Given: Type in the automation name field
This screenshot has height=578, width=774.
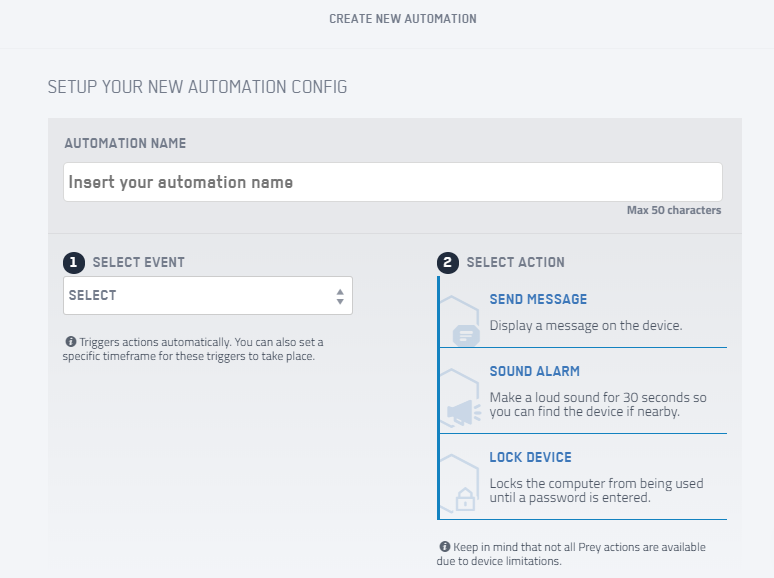Looking at the screenshot, I should pos(392,182).
